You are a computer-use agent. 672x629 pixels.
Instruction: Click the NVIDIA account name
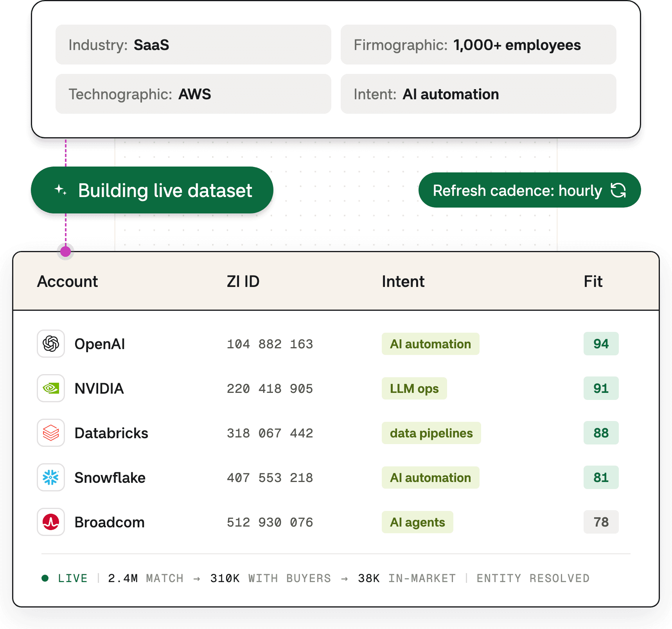point(99,389)
